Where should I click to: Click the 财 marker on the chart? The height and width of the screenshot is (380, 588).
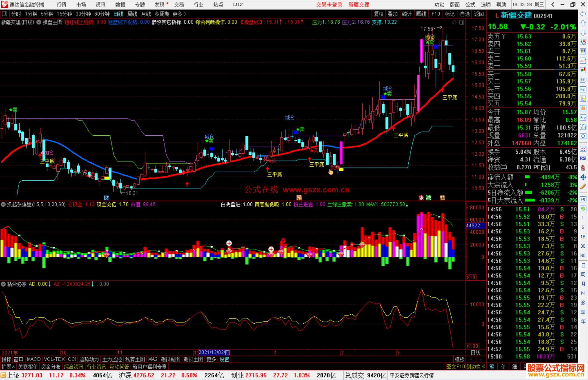click(106, 198)
